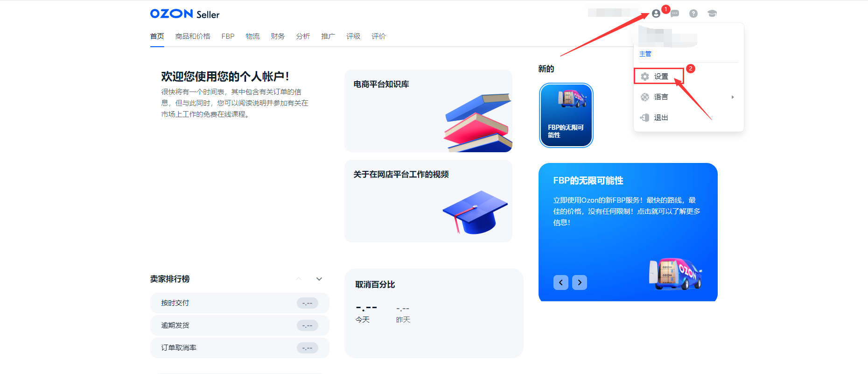
Task: Click the 主管 role link
Action: click(645, 54)
